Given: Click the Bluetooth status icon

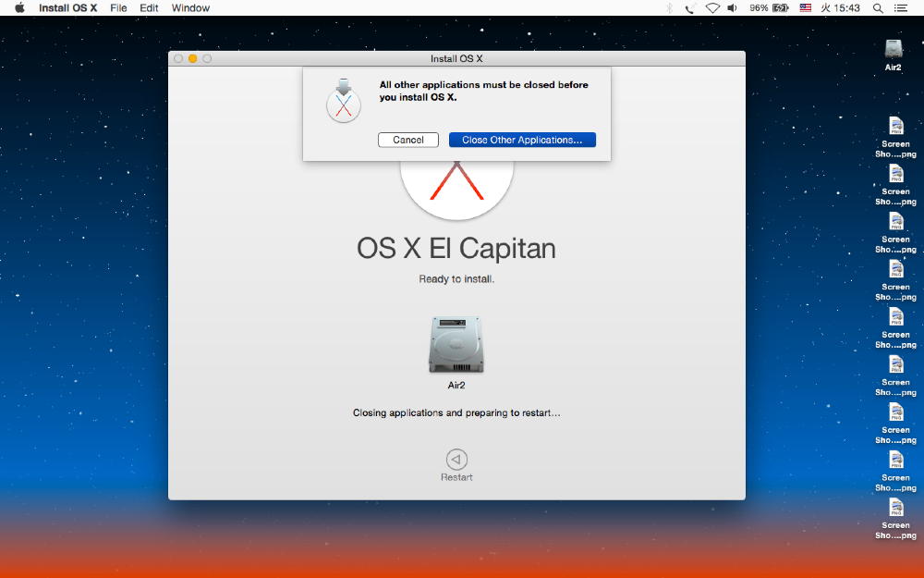Looking at the screenshot, I should [x=669, y=7].
